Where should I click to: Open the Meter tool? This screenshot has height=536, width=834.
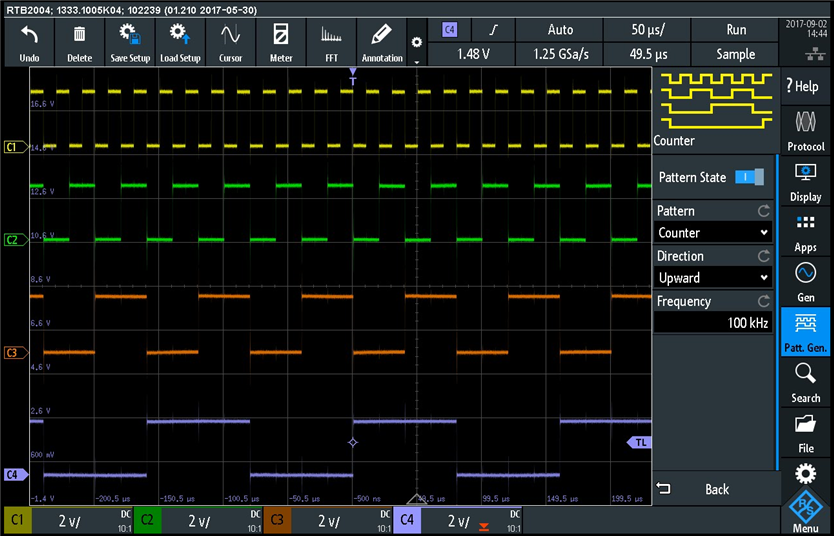click(281, 42)
